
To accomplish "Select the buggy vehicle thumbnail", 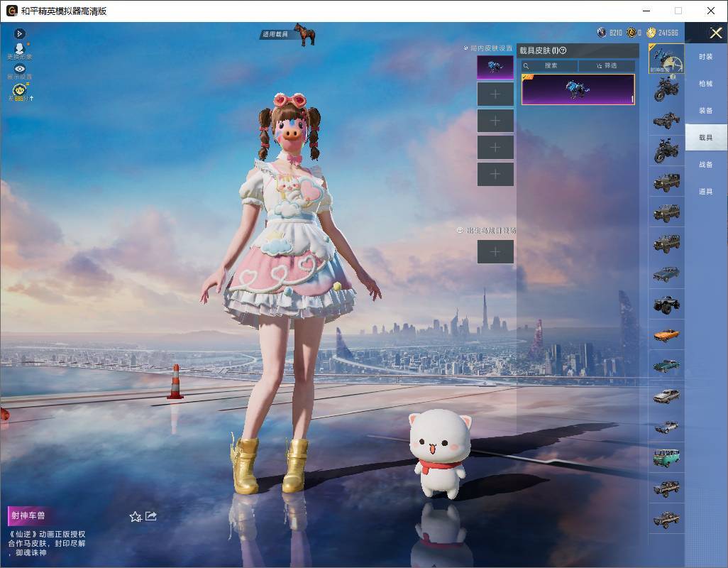I will [666, 120].
